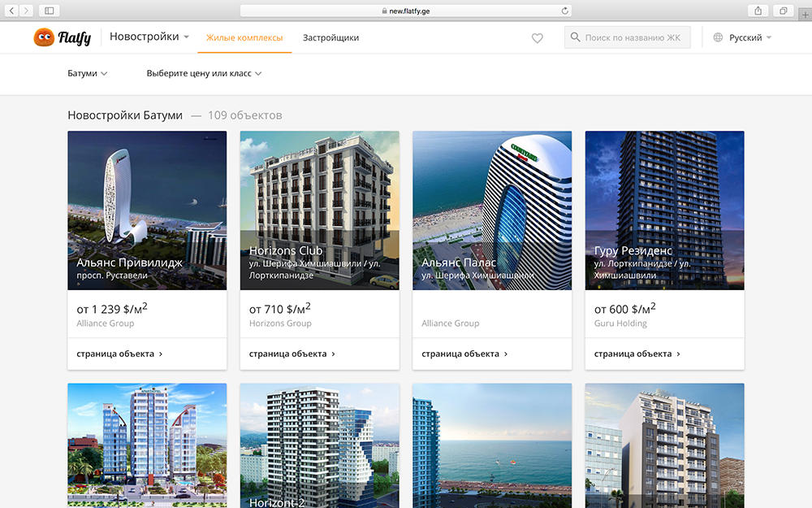Screen dimensions: 812x508
Task: Click the Альянс Привилидж building photo
Action: (x=147, y=210)
